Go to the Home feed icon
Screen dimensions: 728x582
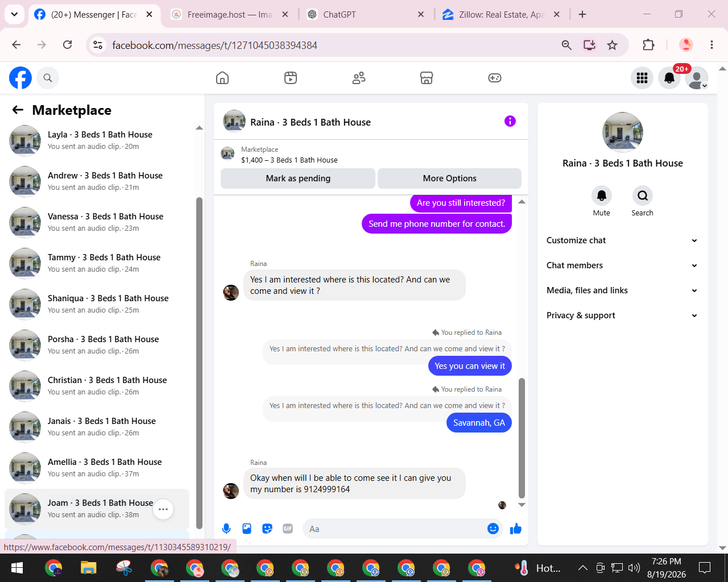coord(222,78)
